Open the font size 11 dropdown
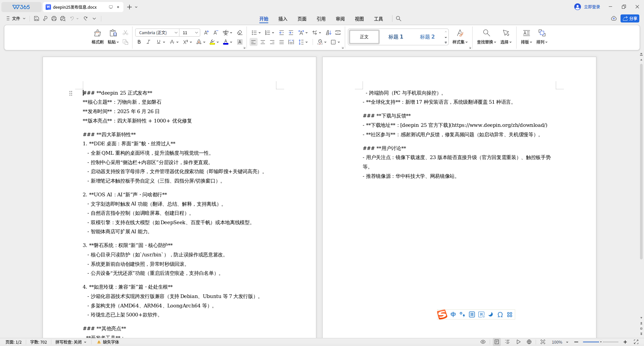 [197, 33]
